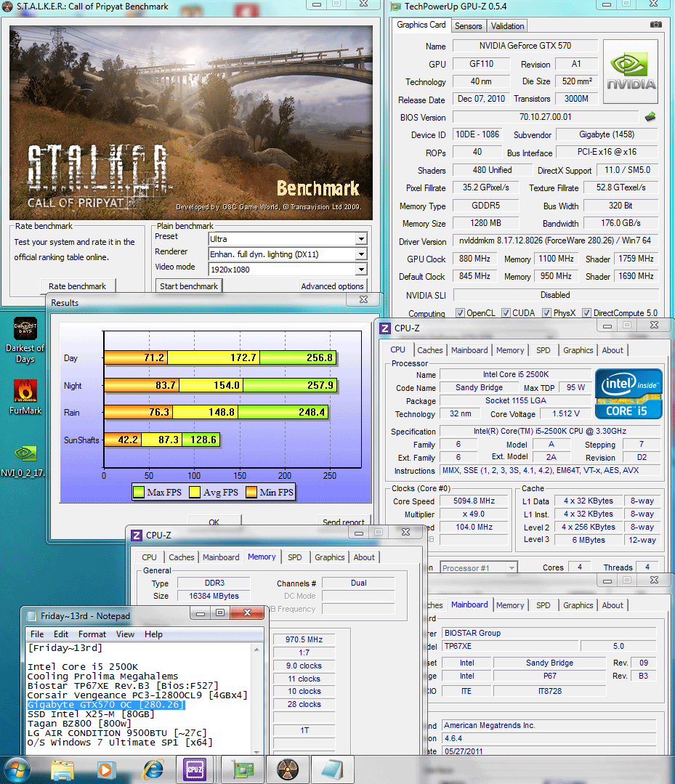This screenshot has height=784, width=675.
Task: Click the Max FPS green legend swatch
Action: tap(139, 493)
